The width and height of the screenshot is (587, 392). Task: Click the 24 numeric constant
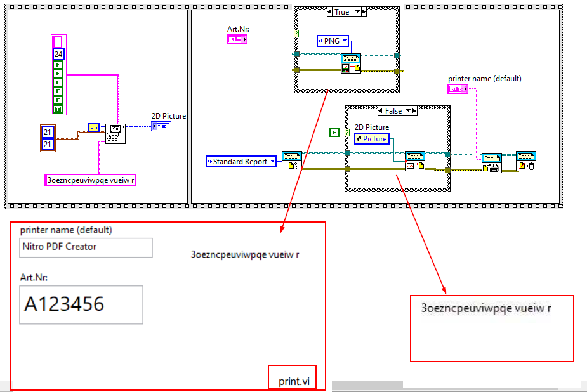58,55
